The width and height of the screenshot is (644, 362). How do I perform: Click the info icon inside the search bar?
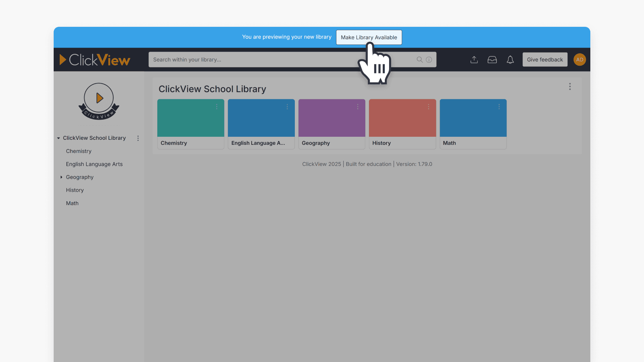429,59
